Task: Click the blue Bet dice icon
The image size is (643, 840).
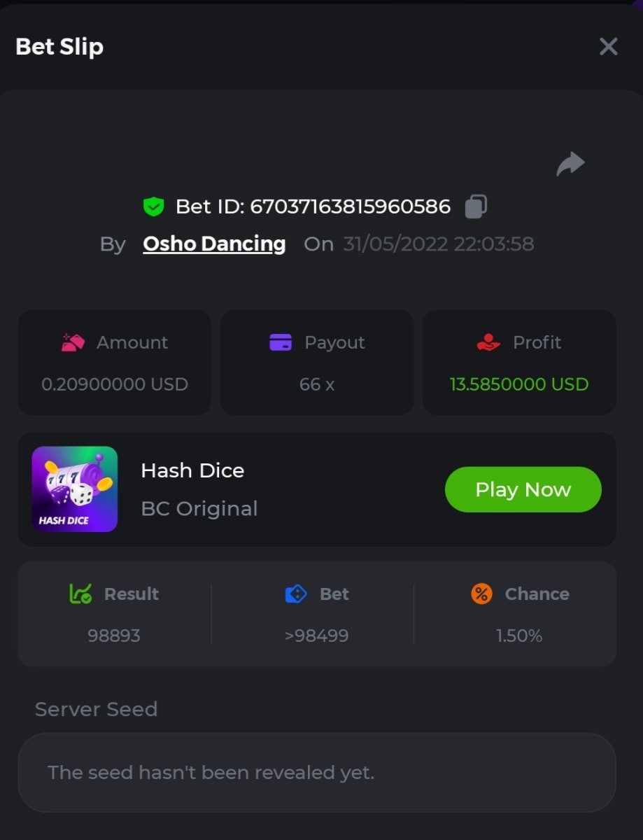Action: 297,594
